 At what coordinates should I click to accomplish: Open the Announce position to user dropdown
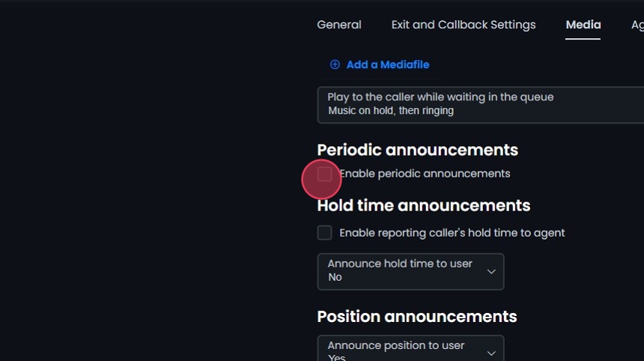click(x=410, y=351)
